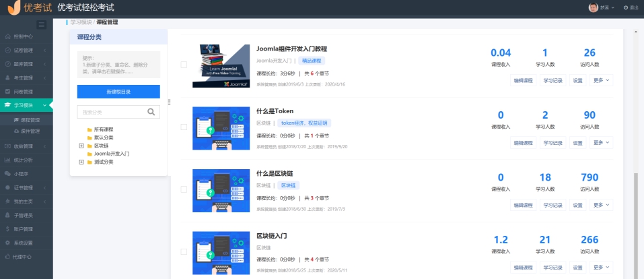Click the 代理中心 thumbs-up icon
The width and height of the screenshot is (644, 279).
coord(7,256)
